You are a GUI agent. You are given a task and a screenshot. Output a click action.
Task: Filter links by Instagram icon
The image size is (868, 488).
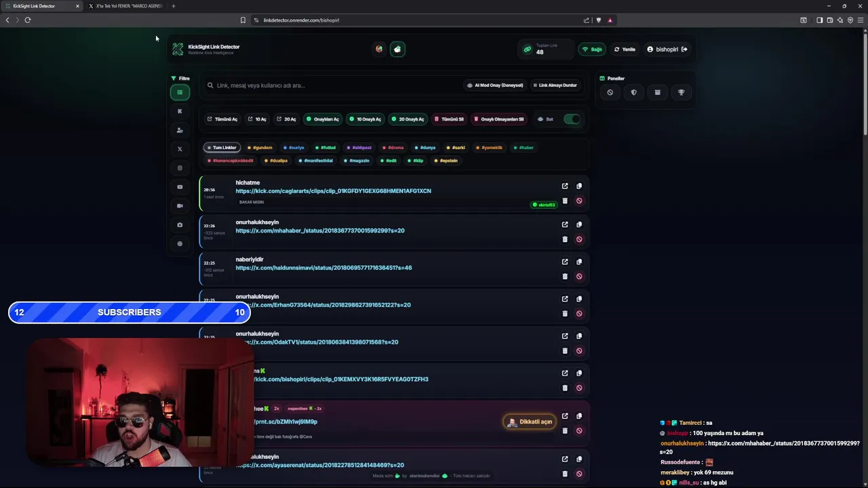click(x=180, y=168)
